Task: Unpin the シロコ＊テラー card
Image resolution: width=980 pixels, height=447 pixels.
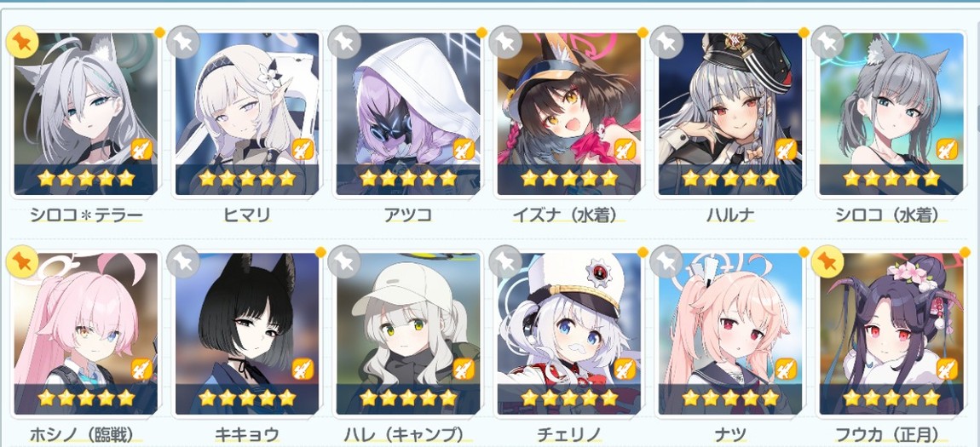Action: pyautogui.click(x=22, y=43)
